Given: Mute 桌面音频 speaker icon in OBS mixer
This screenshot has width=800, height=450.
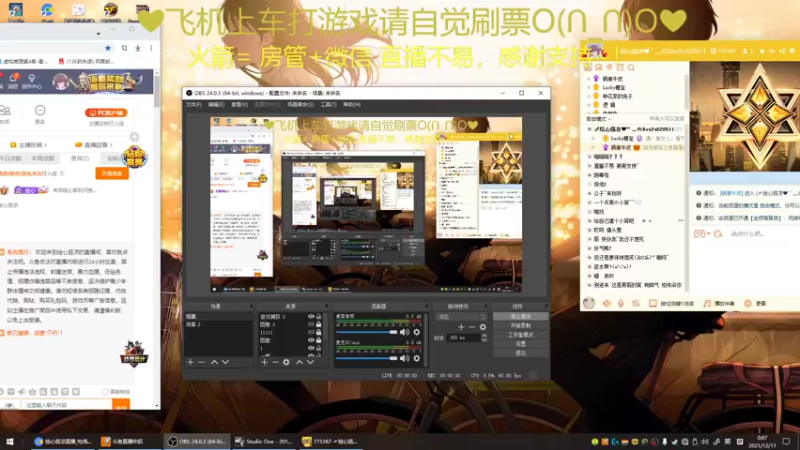Looking at the screenshot, I should click(405, 332).
